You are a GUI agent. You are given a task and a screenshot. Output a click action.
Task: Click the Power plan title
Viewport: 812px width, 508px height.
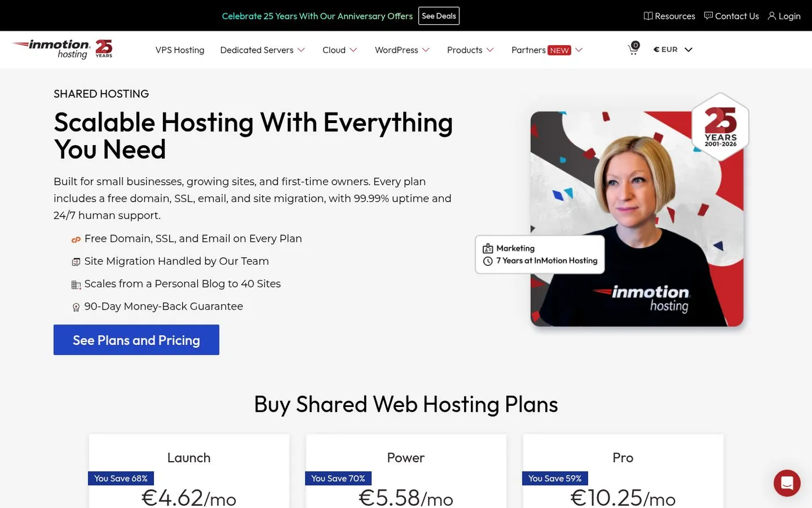(x=406, y=457)
